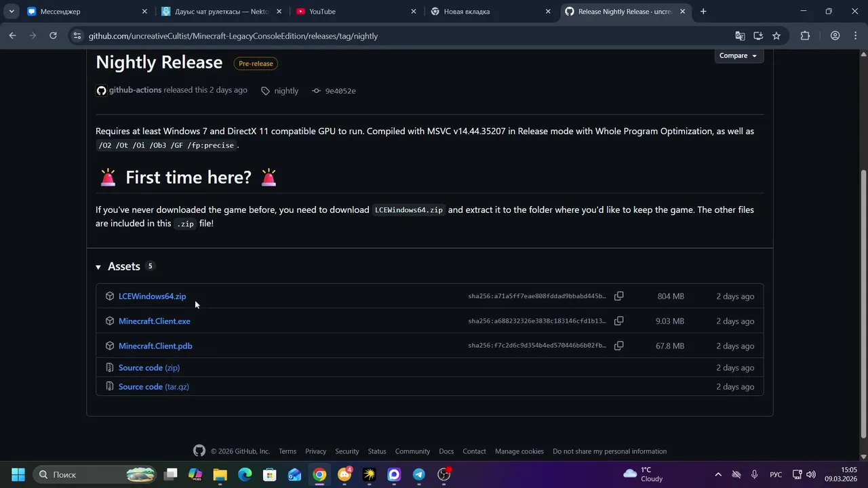The image size is (868, 488).
Task: Close the Мессенджер tab
Action: pos(144,12)
